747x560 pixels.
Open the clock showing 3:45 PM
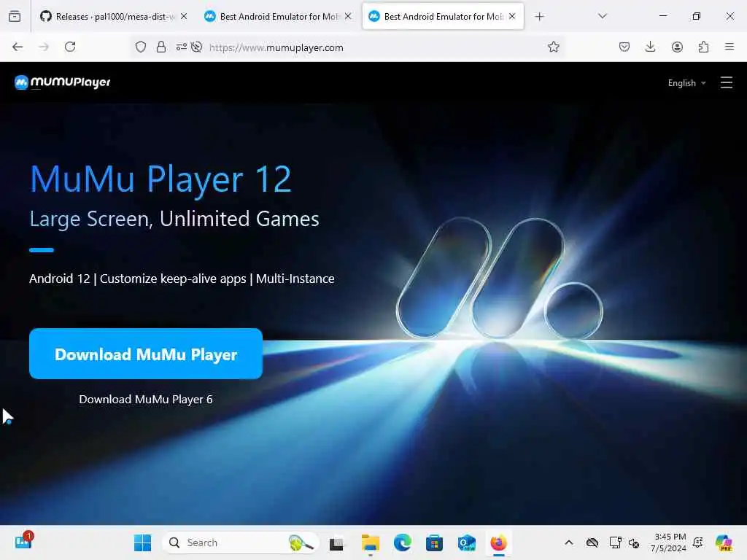668,542
